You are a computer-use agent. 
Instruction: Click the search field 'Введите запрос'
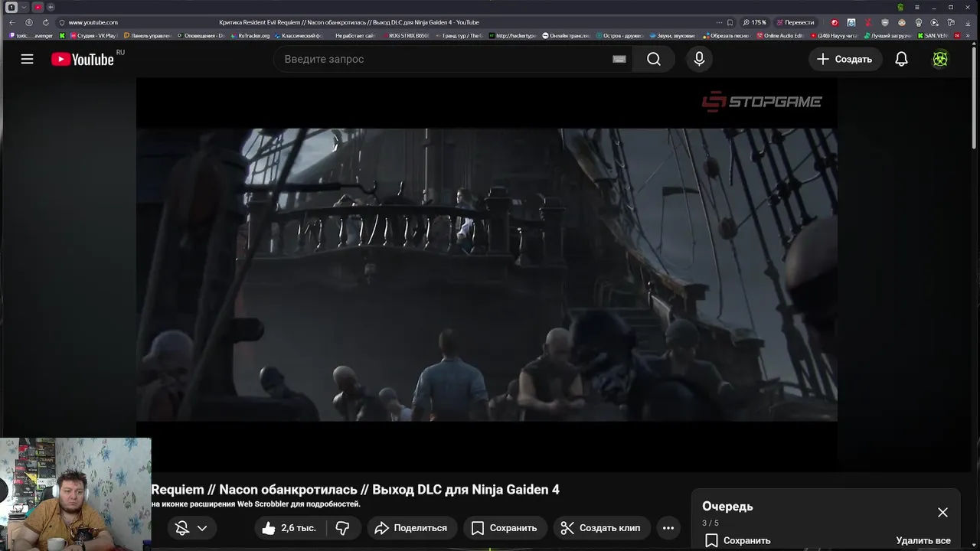pos(452,59)
